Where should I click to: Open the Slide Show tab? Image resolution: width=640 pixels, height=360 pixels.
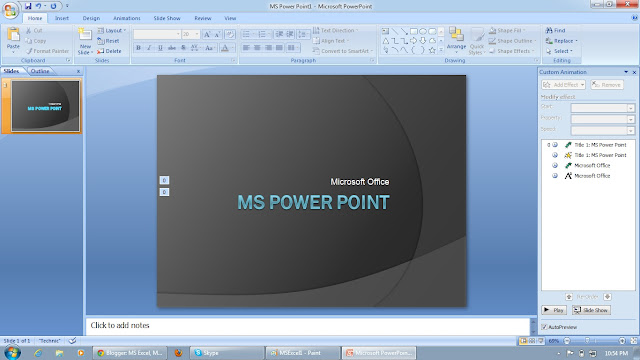tap(167, 18)
